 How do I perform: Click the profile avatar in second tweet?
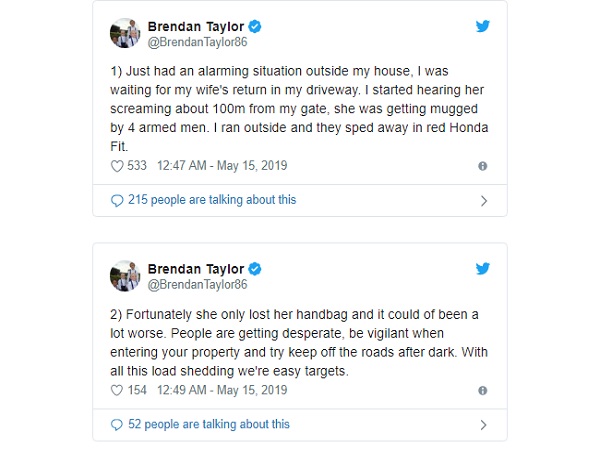123,276
